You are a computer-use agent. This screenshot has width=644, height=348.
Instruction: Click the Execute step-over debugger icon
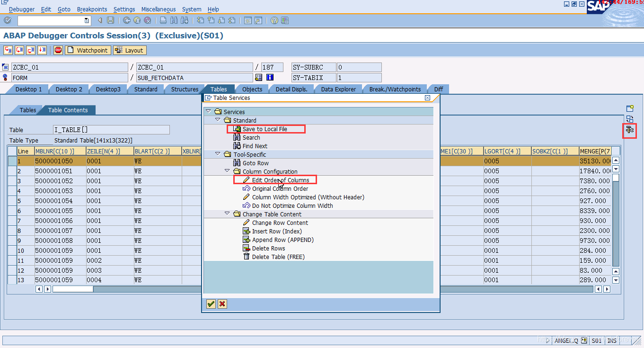tap(19, 50)
